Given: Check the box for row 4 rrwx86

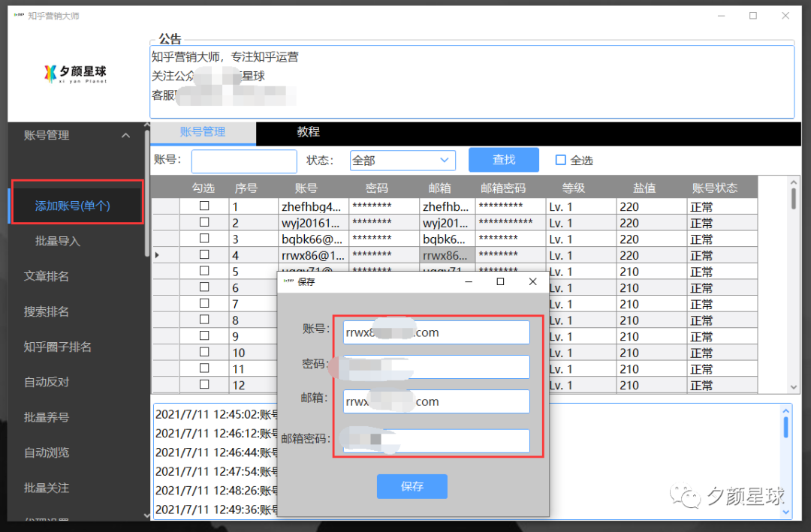Looking at the screenshot, I should (x=204, y=254).
